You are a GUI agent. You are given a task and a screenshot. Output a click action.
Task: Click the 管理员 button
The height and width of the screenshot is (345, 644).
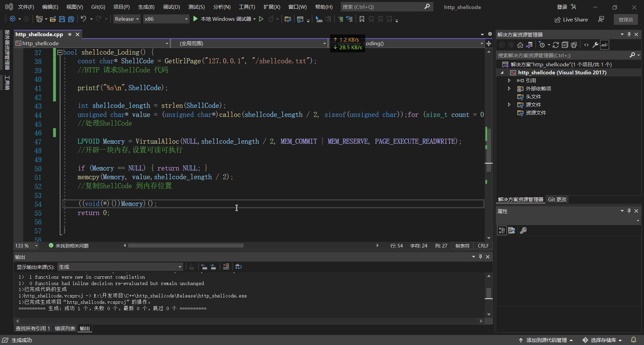[626, 19]
